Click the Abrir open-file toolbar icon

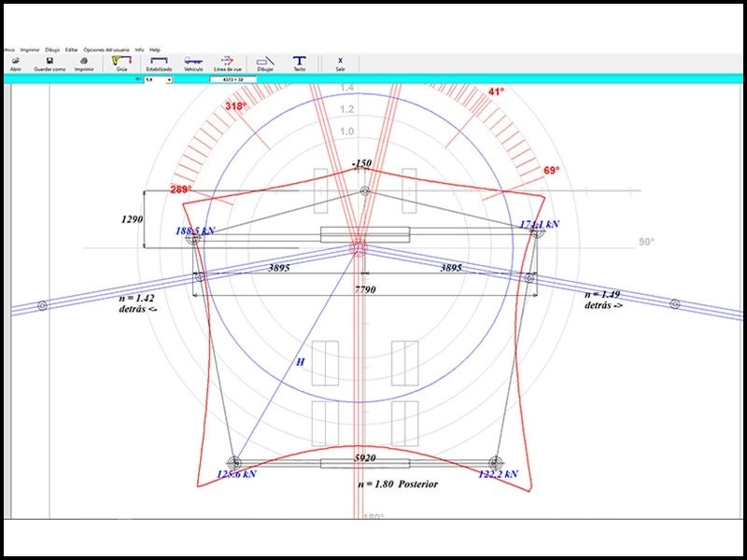click(15, 63)
